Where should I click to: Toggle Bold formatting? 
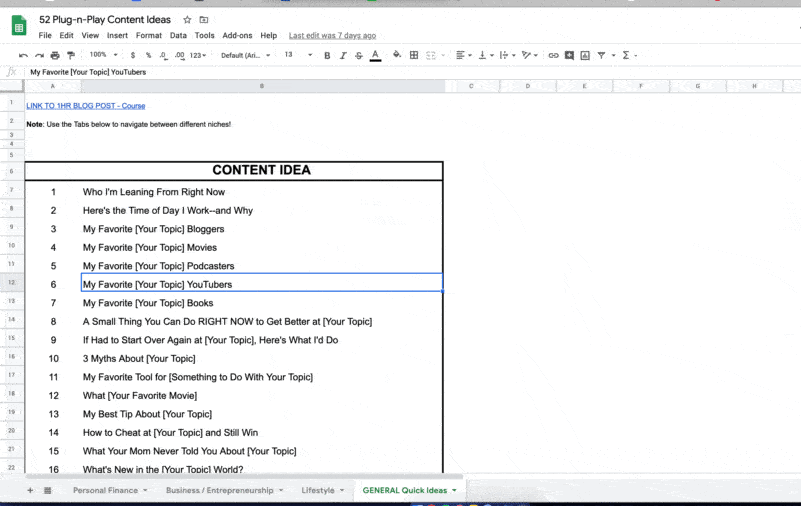(327, 55)
